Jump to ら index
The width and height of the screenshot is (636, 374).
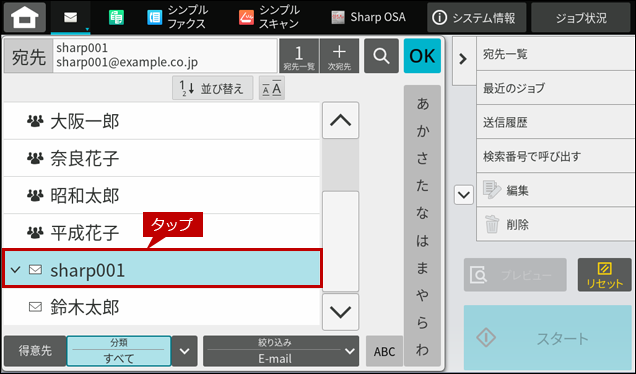422,322
